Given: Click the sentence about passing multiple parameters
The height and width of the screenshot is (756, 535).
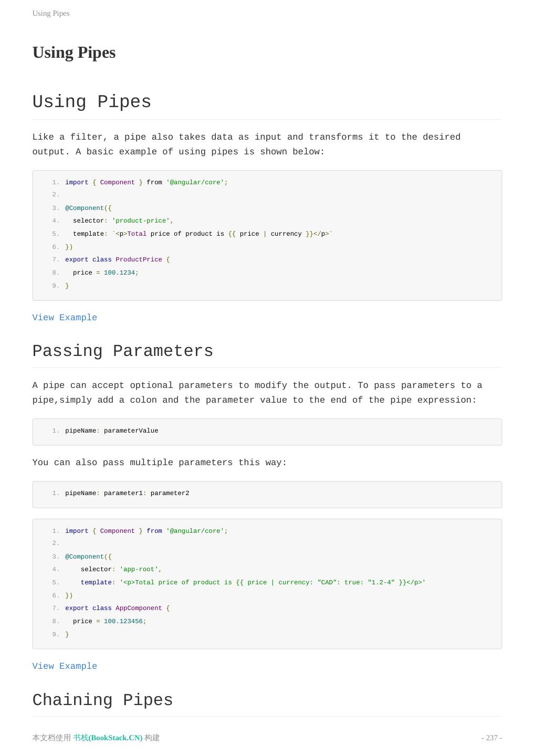Looking at the screenshot, I should (160, 463).
